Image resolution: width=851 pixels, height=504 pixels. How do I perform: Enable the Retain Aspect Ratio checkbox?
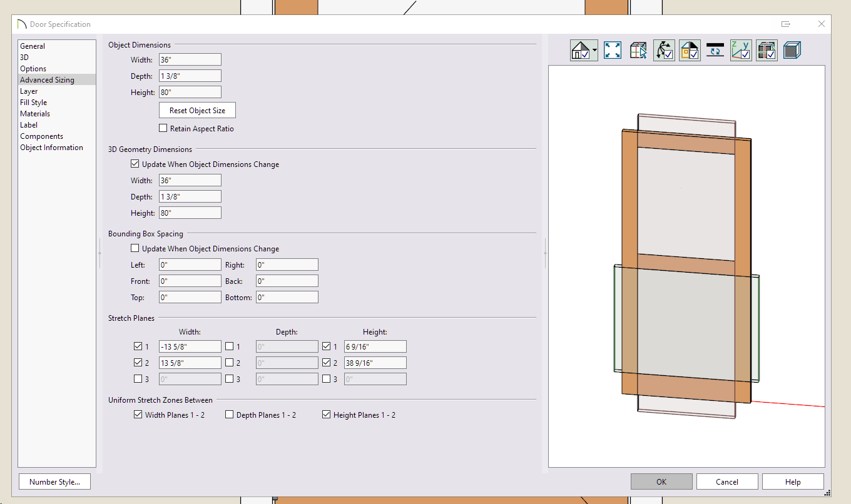point(163,128)
